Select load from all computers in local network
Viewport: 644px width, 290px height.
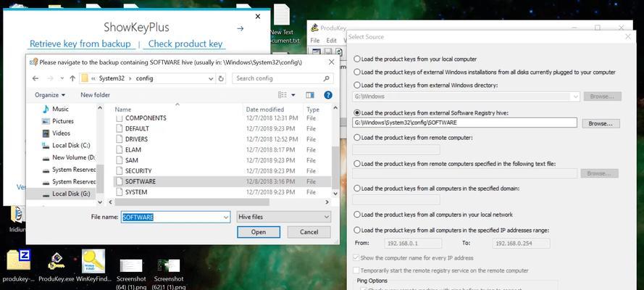pyautogui.click(x=357, y=215)
